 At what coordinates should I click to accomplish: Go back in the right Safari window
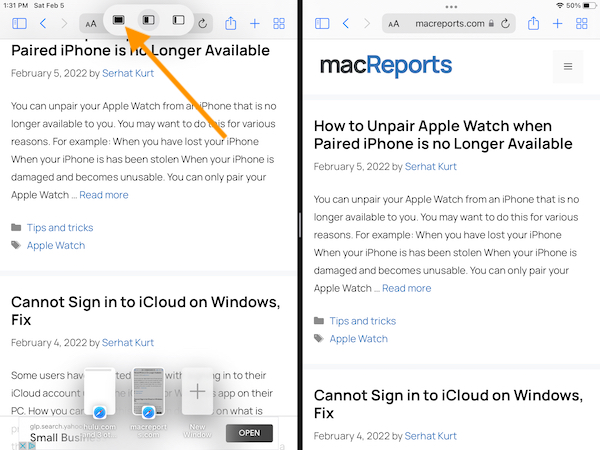(x=346, y=24)
